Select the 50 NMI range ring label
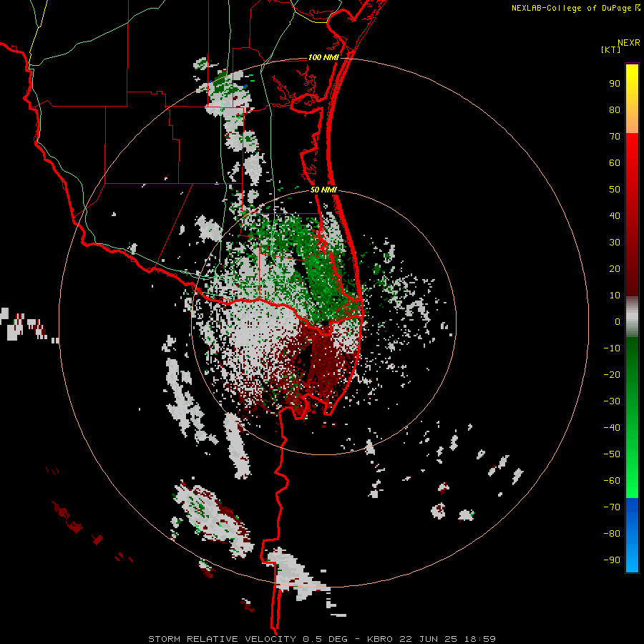Viewport: 644px width, 644px height. coord(323,190)
